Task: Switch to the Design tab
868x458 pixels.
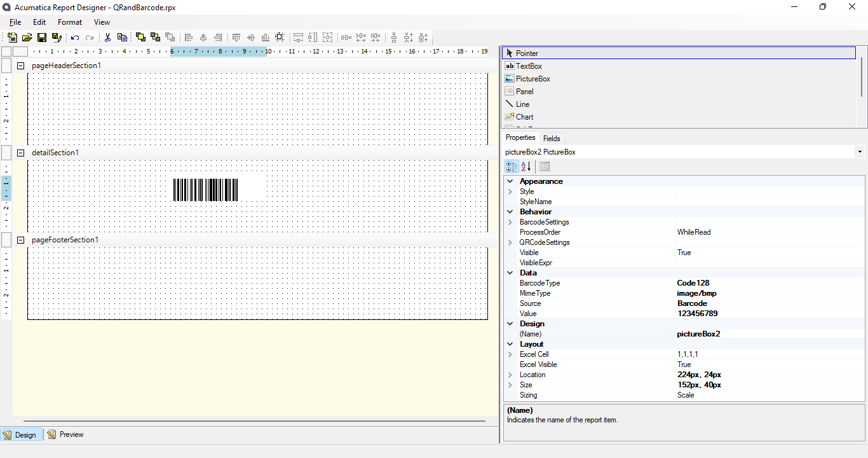Action: click(20, 434)
